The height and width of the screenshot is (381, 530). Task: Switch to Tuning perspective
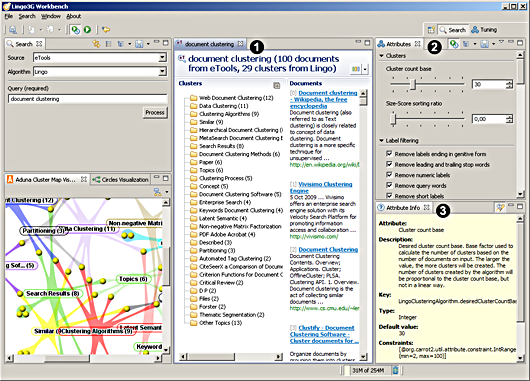tap(484, 30)
